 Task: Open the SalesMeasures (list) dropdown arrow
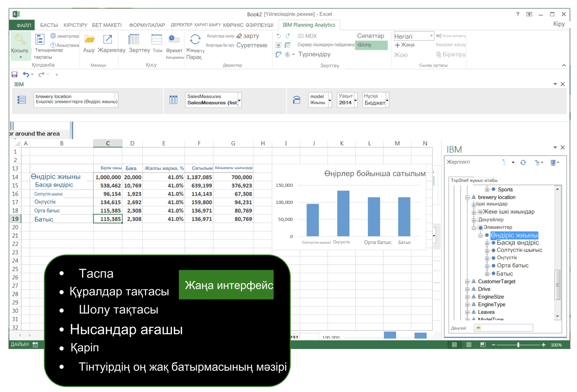239,100
